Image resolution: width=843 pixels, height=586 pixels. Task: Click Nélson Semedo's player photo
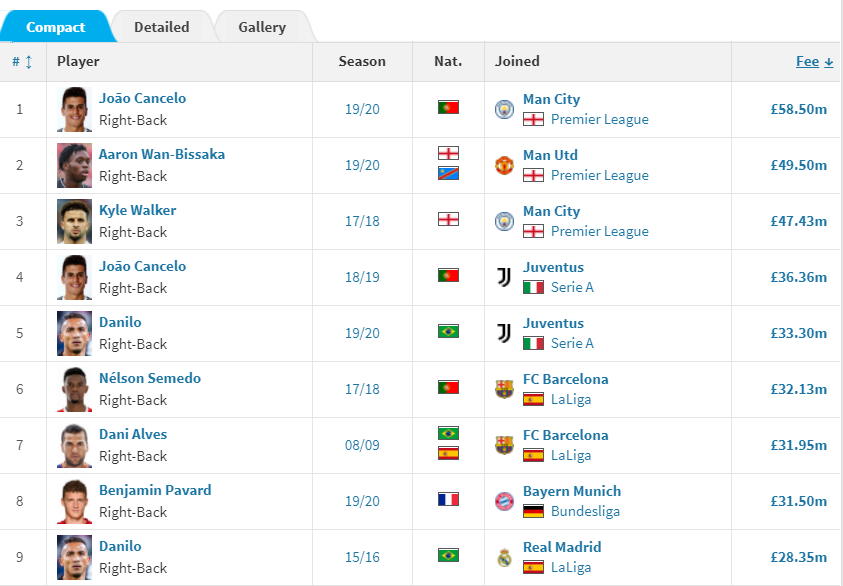[74, 389]
